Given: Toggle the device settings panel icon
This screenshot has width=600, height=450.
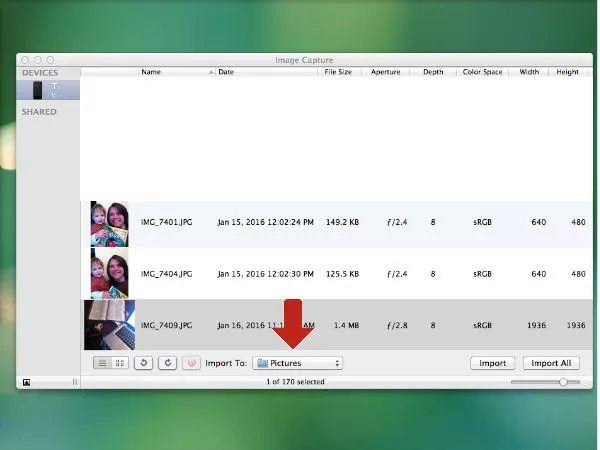Looking at the screenshot, I should coord(26,382).
